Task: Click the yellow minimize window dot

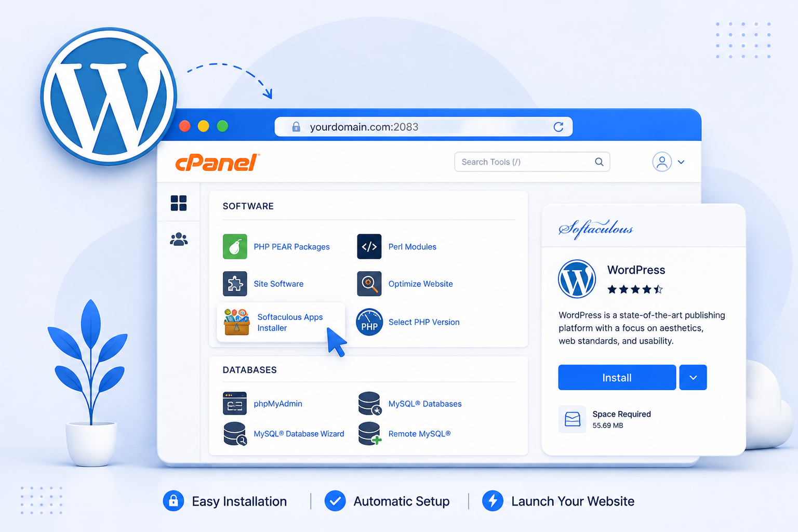Action: (x=204, y=126)
